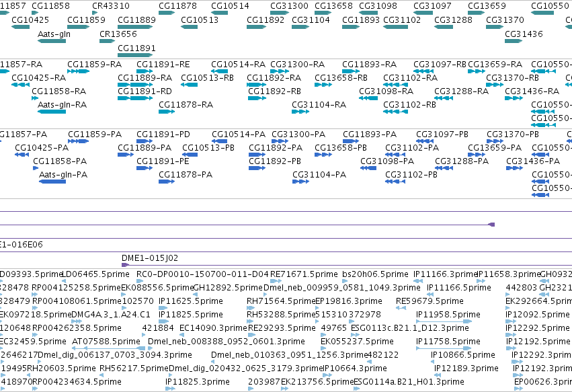Viewport: 572px width, 392px height.
Task: Select the IP11825.3prime EST label
Action: (x=198, y=382)
